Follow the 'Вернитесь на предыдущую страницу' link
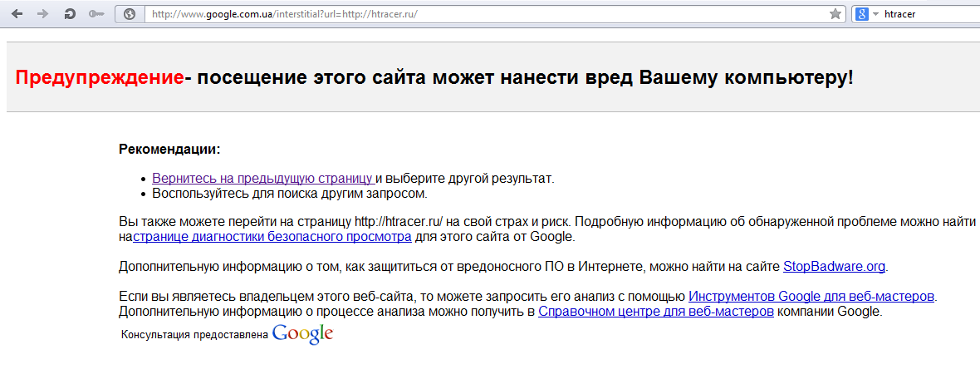Viewport: 980px width, 374px height. (263, 178)
